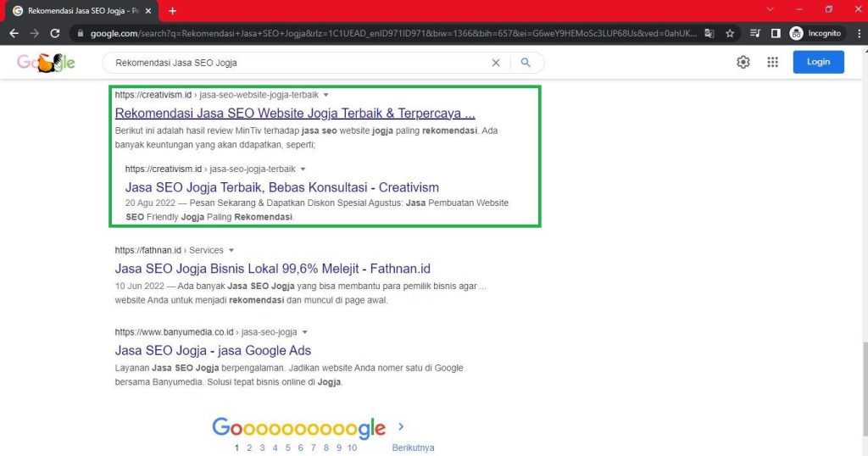Click the magnifier search icon
Viewport: 868px width, 456px height.
pos(526,63)
